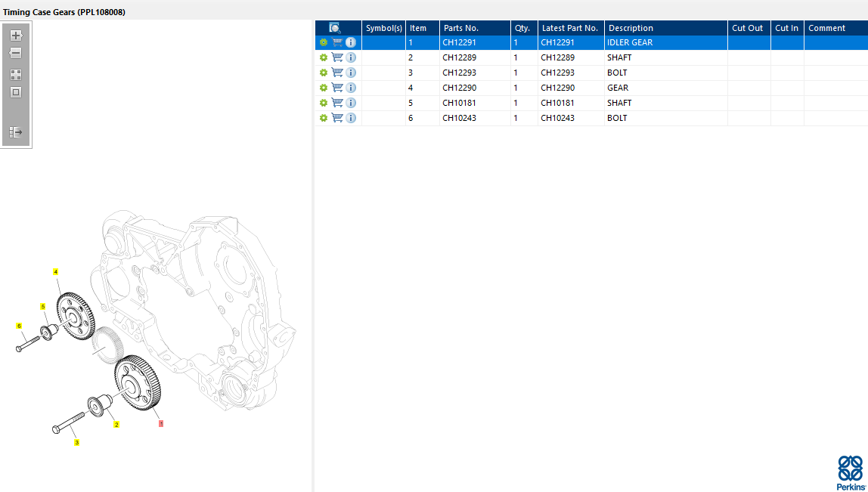This screenshot has height=492, width=868.
Task: Click the gear icon for BOLT CH10243 row
Action: [x=324, y=118]
